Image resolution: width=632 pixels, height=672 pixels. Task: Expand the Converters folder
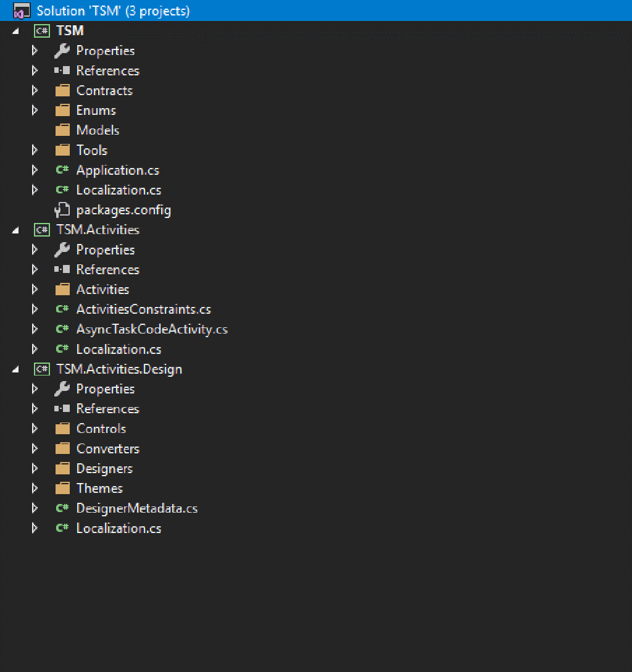35,448
